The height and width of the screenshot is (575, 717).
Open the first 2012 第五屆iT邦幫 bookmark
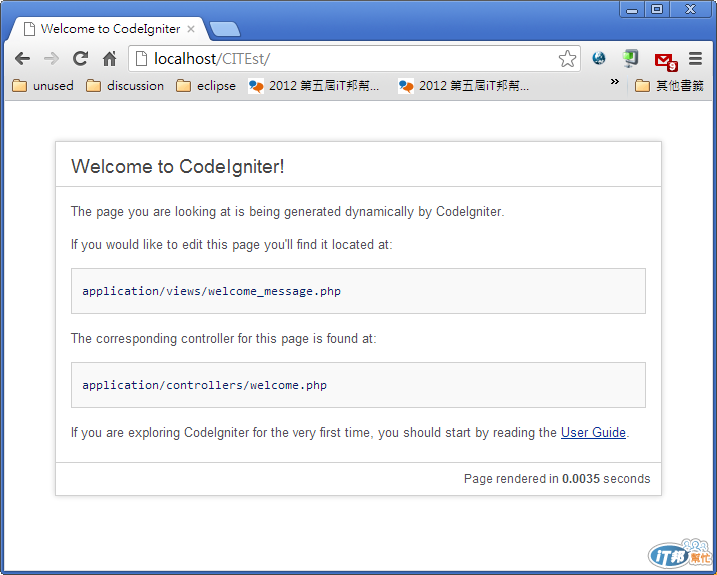point(314,86)
